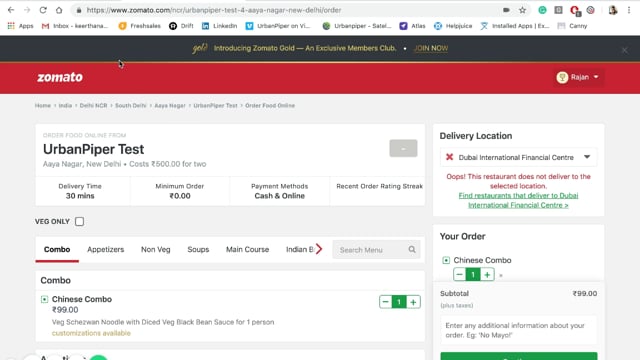This screenshot has width=640, height=360.
Task: Switch to the Appetizers tab
Action: [105, 249]
